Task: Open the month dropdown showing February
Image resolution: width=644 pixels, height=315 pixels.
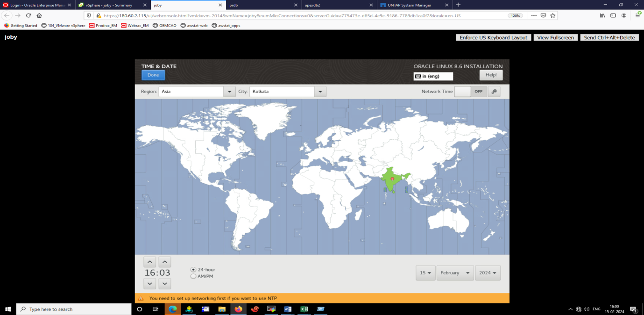Action: point(455,273)
